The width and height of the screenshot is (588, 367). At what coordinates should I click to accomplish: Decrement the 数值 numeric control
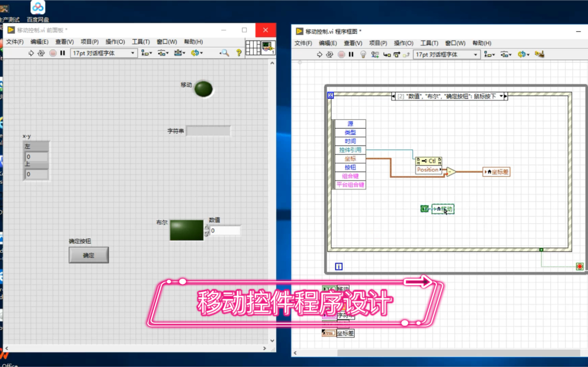(x=207, y=234)
